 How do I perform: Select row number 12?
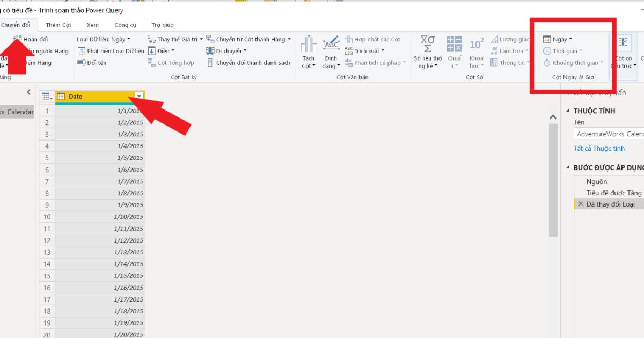(x=47, y=240)
